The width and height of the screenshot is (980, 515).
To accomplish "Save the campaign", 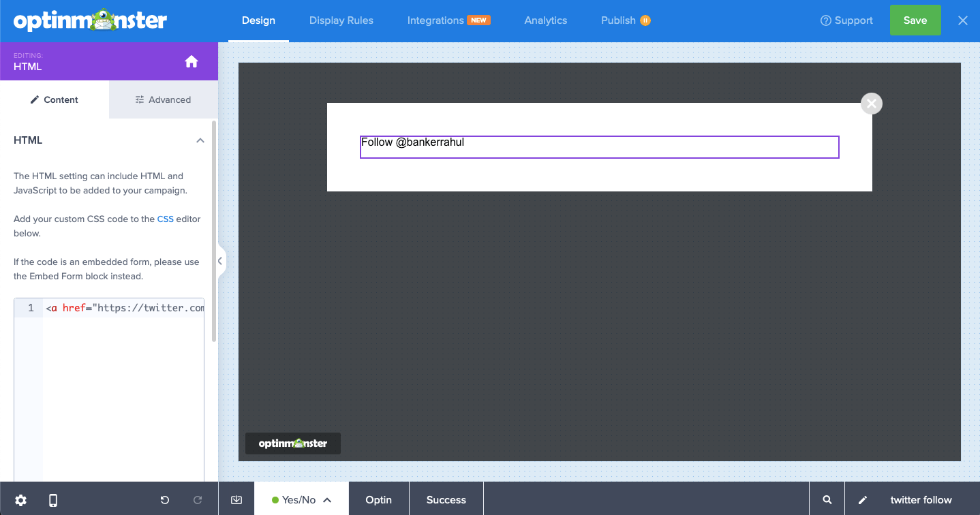I will [x=915, y=20].
